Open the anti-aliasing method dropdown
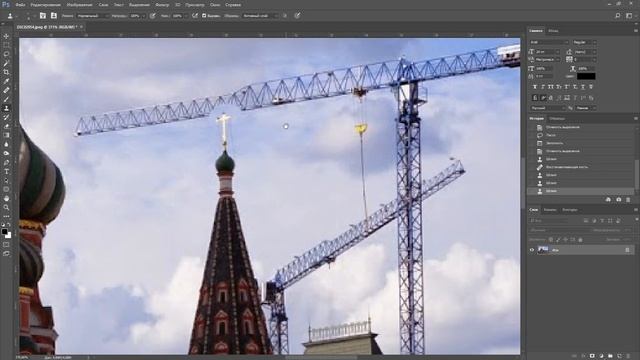 (586, 108)
